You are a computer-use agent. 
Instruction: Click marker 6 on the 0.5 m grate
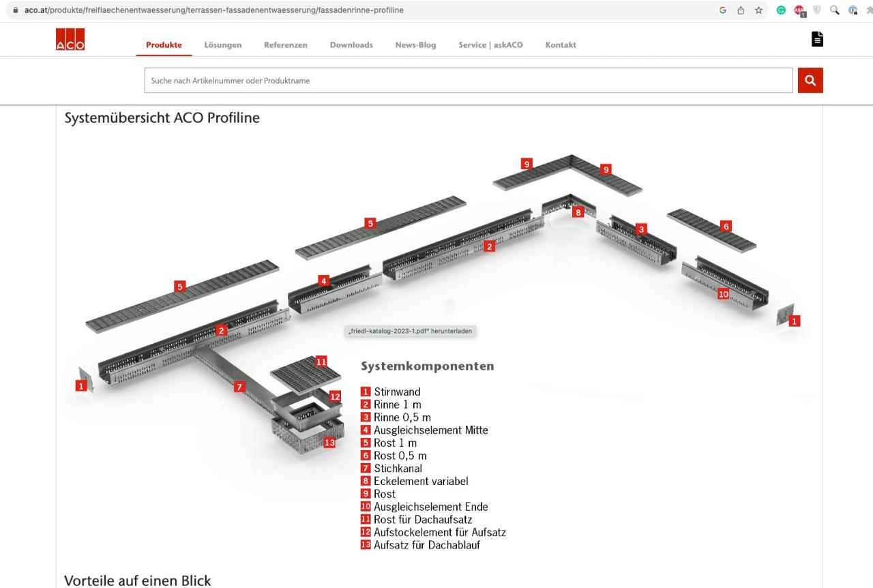(726, 226)
